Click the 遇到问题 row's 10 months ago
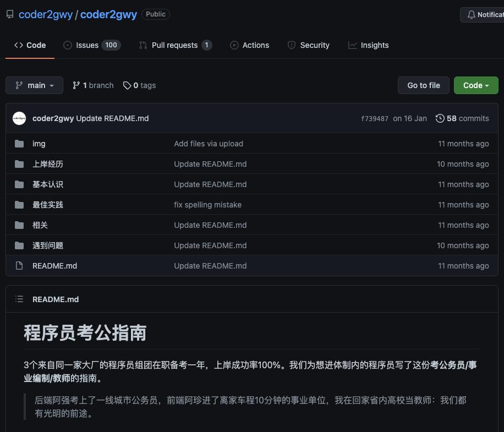The width and height of the screenshot is (504, 432). 463,245
